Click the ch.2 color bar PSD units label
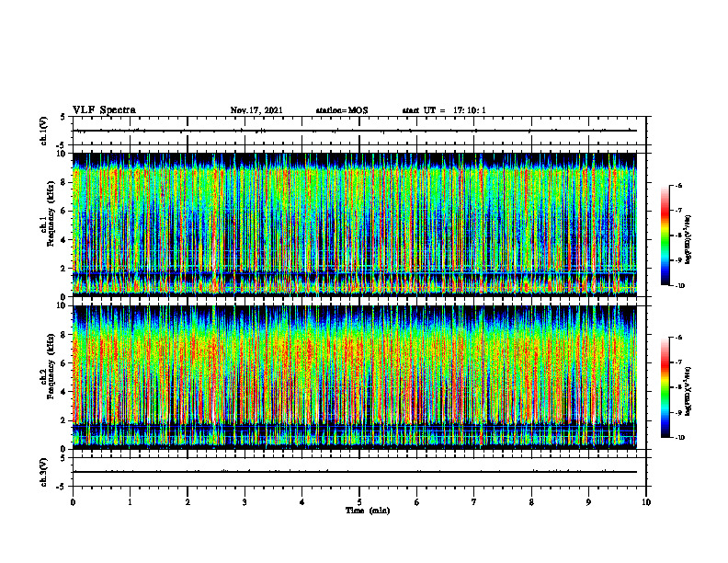Image resolution: width=728 pixels, height=563 pixels. (688, 391)
